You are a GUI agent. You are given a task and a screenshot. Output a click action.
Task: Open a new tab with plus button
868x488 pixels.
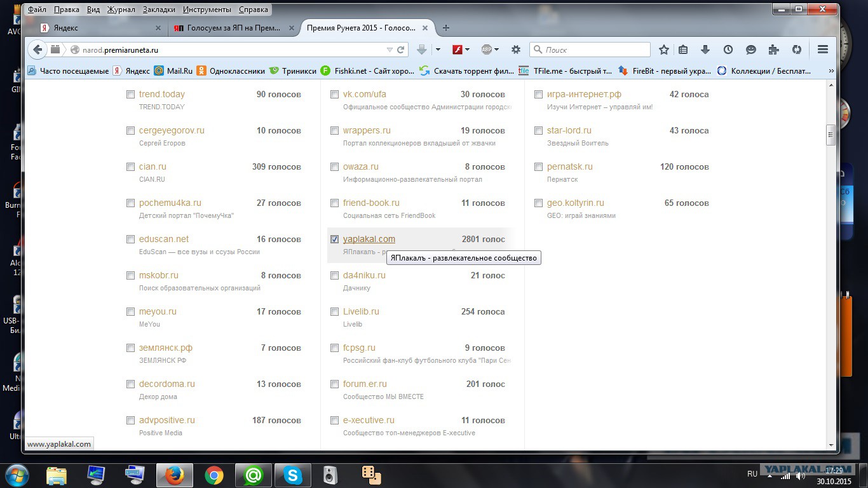(x=446, y=28)
